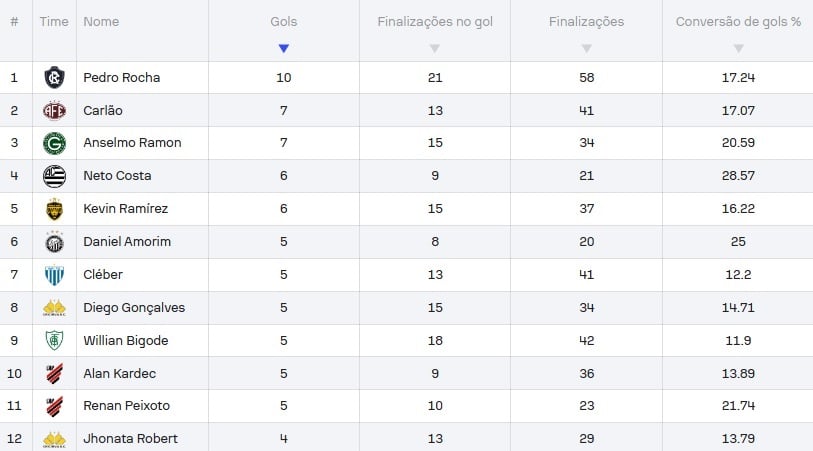Click the Nome column header
This screenshot has width=813, height=451.
coord(101,22)
